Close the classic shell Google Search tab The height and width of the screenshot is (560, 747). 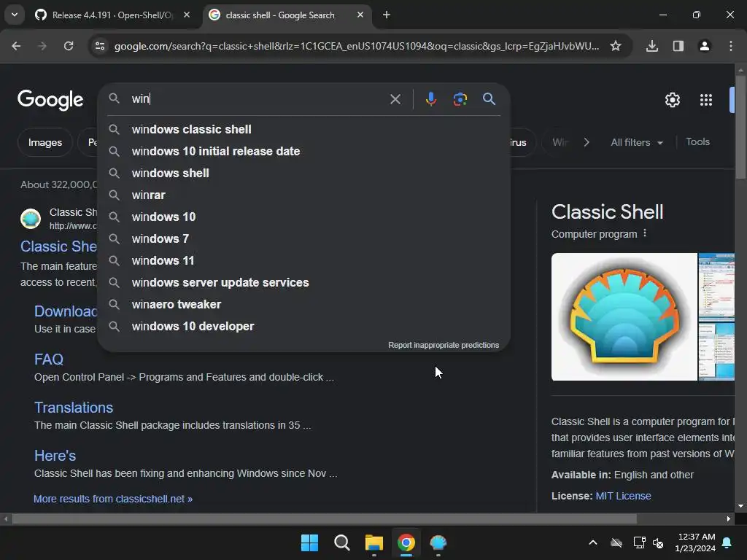coord(360,15)
